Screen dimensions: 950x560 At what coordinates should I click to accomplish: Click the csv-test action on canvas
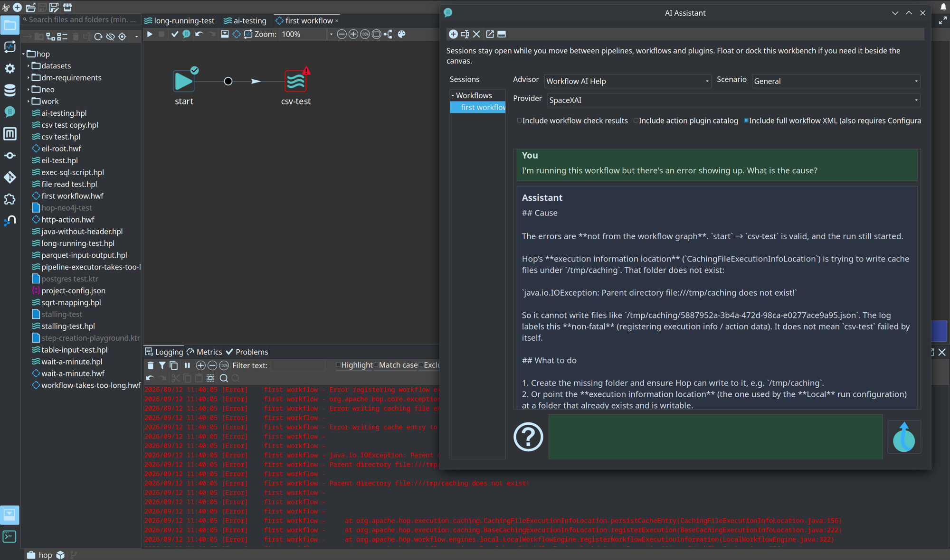point(295,82)
